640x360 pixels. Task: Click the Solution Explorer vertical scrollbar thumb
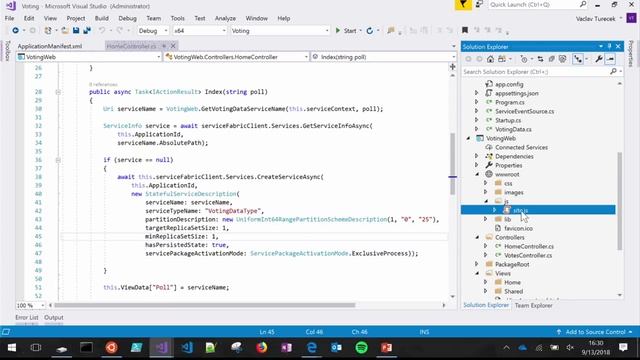[x=620, y=201]
